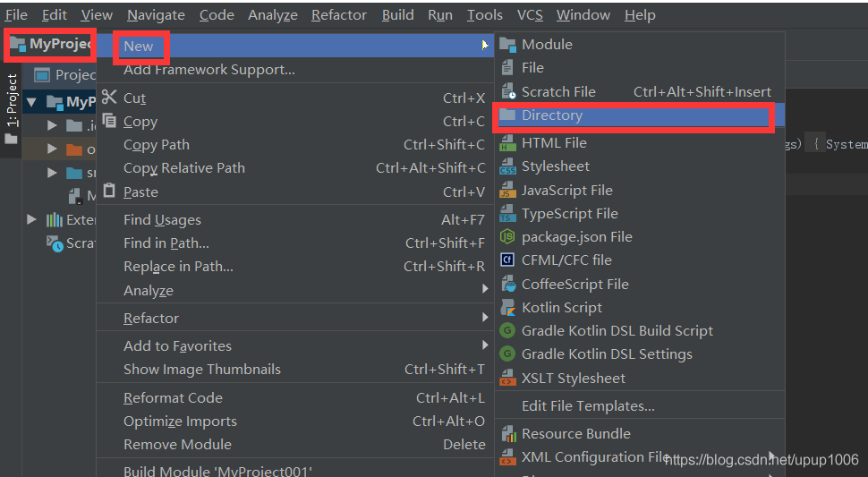Collapse the MyProject tree node arrow
Viewport: 868px width, 477px height.
(x=32, y=102)
